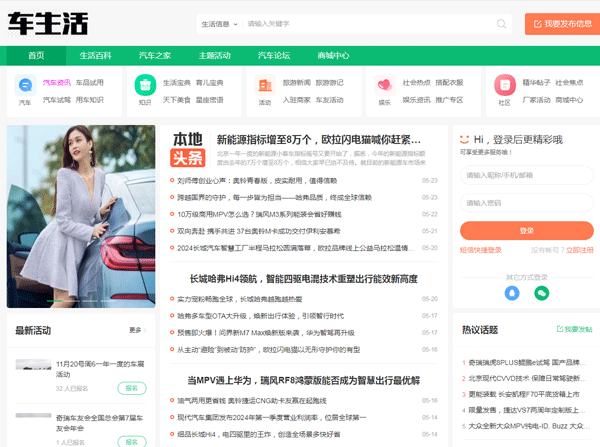
Task: Open the 天下美食 link
Action: (x=176, y=100)
